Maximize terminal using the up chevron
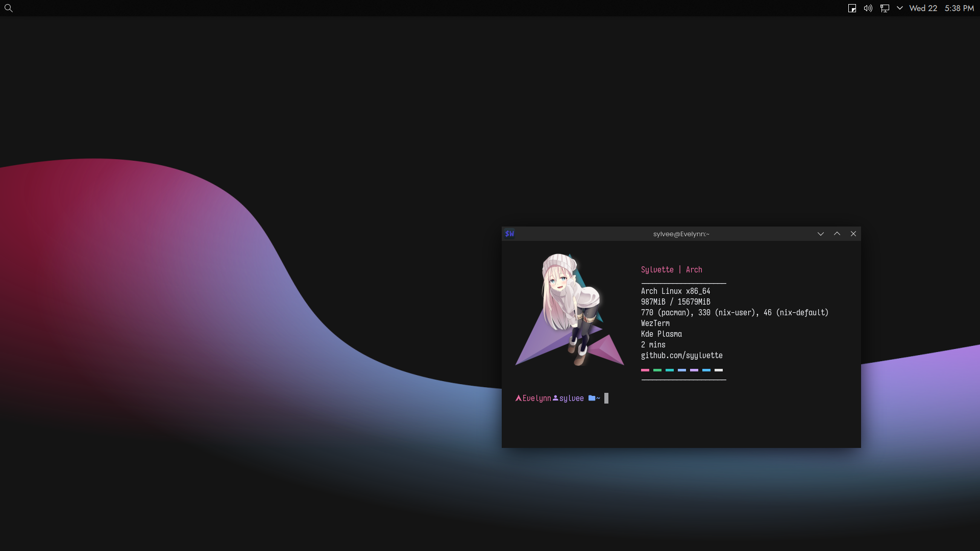Screen dimensions: 980x551 point(837,234)
